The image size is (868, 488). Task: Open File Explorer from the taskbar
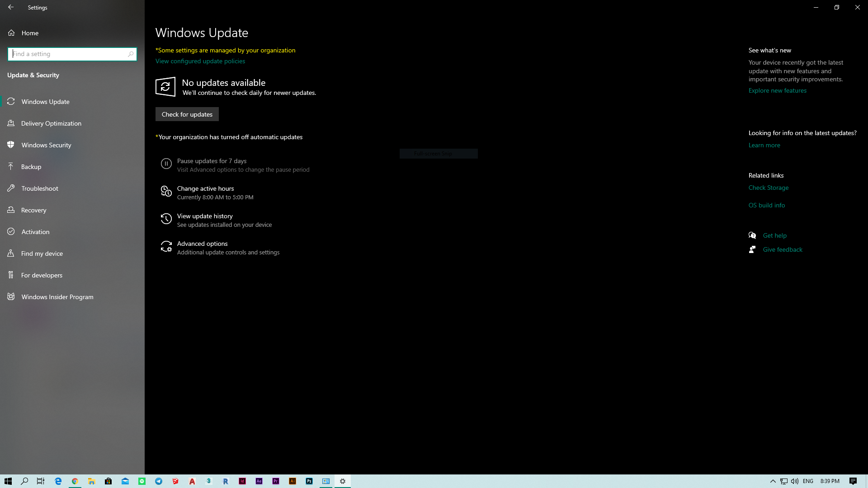[92, 481]
